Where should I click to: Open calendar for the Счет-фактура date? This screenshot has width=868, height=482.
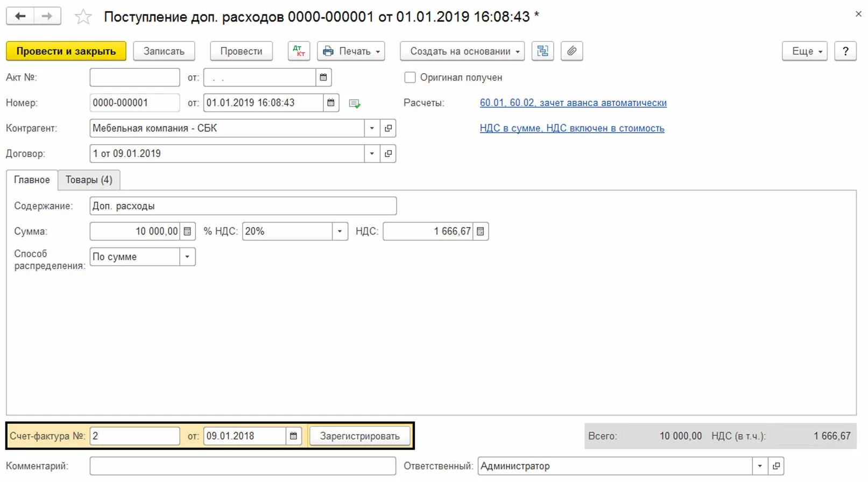tap(293, 436)
